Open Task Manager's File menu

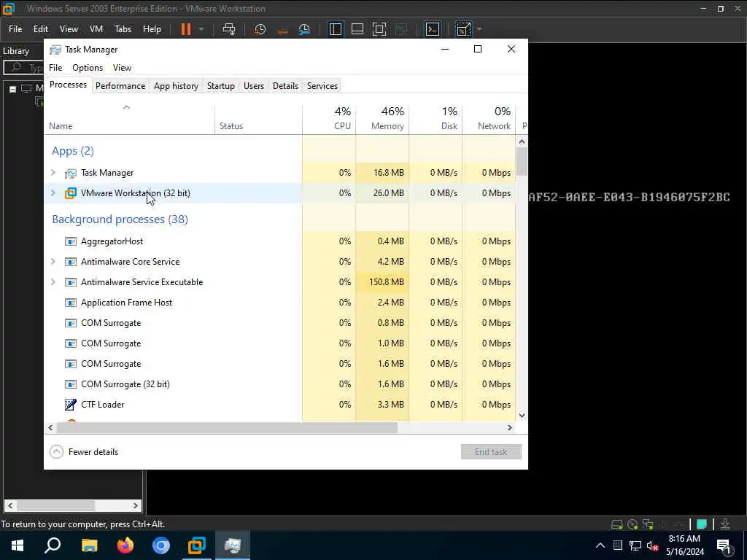[55, 68]
